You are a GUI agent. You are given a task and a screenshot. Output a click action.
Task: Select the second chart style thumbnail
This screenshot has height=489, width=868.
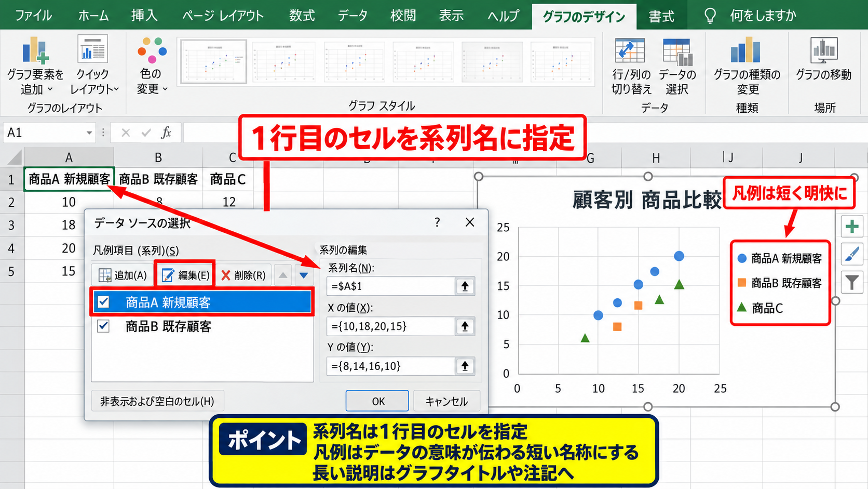pos(283,61)
